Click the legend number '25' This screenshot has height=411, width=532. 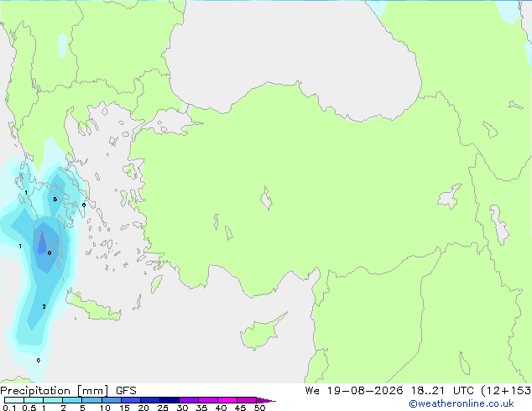pos(163,408)
